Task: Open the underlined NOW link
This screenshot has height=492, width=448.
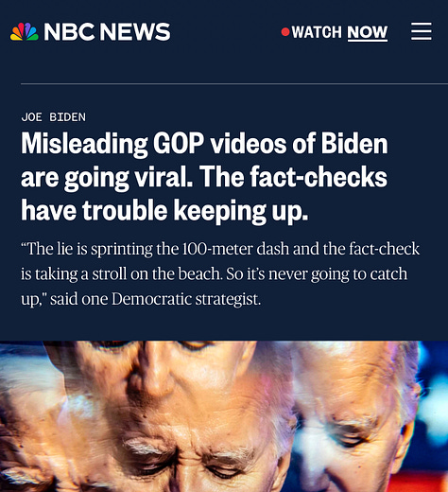Action: (x=368, y=32)
